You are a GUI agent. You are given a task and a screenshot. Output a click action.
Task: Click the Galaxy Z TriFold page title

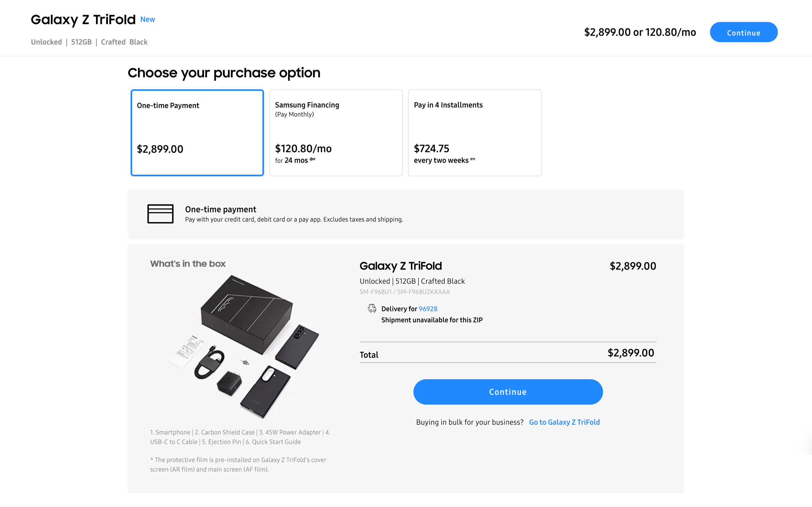coord(82,20)
